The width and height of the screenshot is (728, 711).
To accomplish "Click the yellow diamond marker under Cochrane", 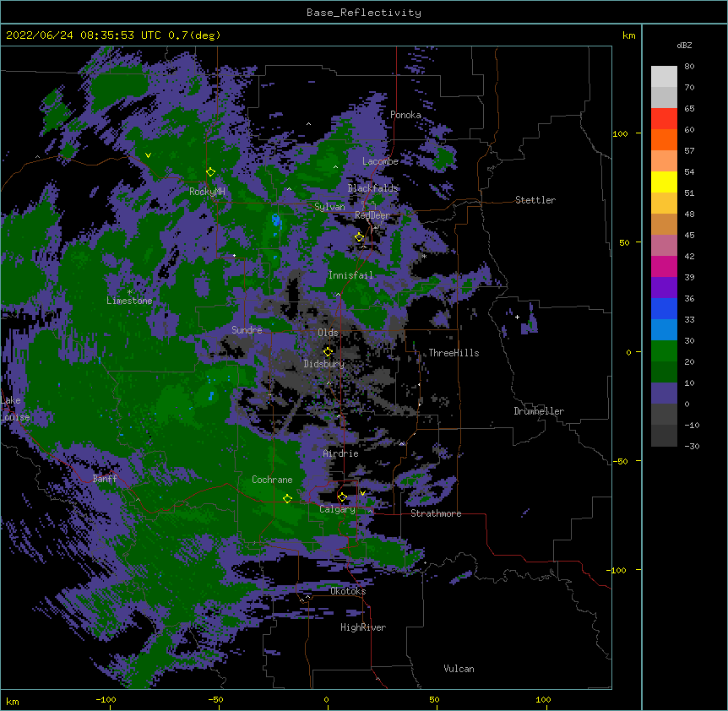I will click(x=287, y=499).
